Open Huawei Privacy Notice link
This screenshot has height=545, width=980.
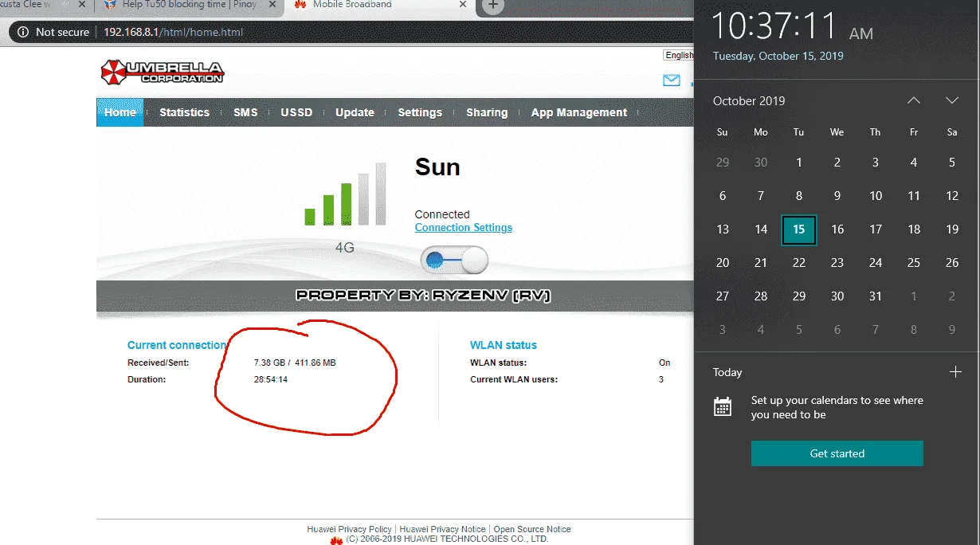[442, 529]
